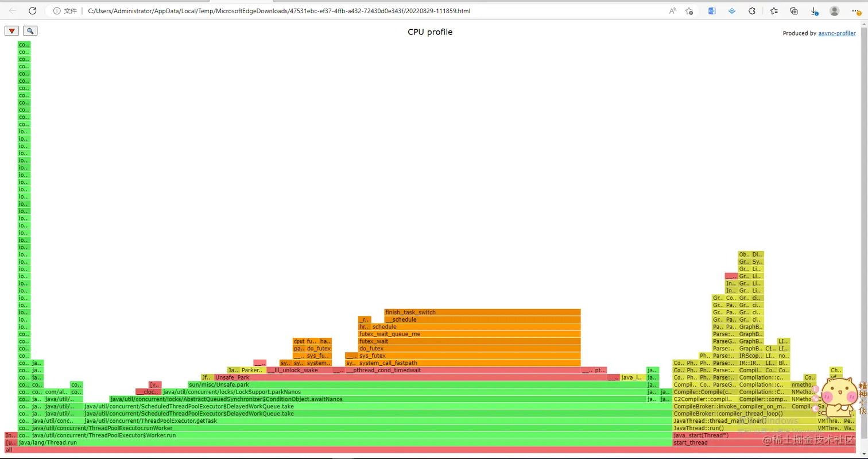
Task: Select the 'all' root frame
Action: tap(430, 450)
